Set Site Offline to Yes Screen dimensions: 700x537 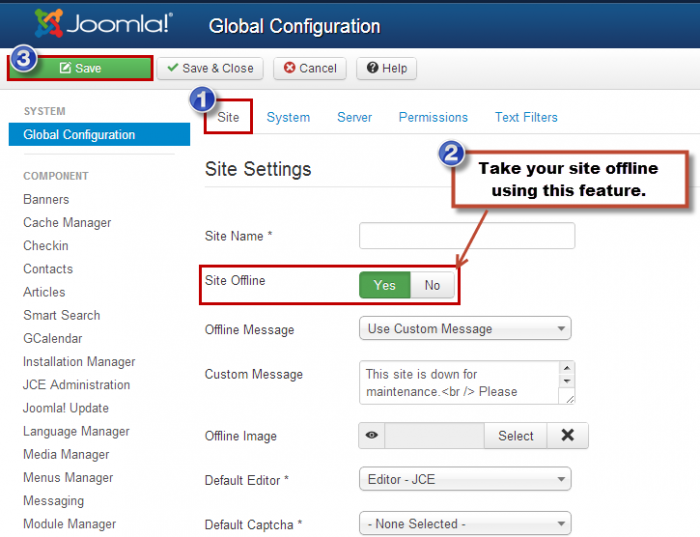point(384,285)
